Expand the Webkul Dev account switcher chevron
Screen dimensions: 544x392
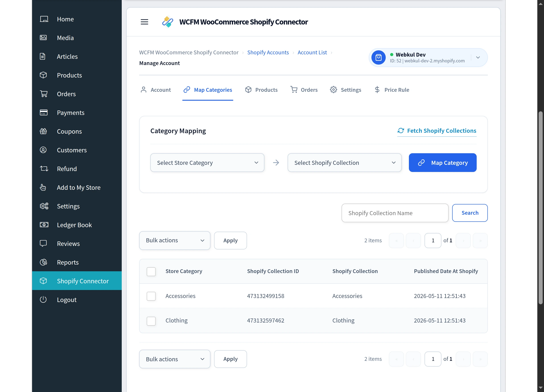478,57
